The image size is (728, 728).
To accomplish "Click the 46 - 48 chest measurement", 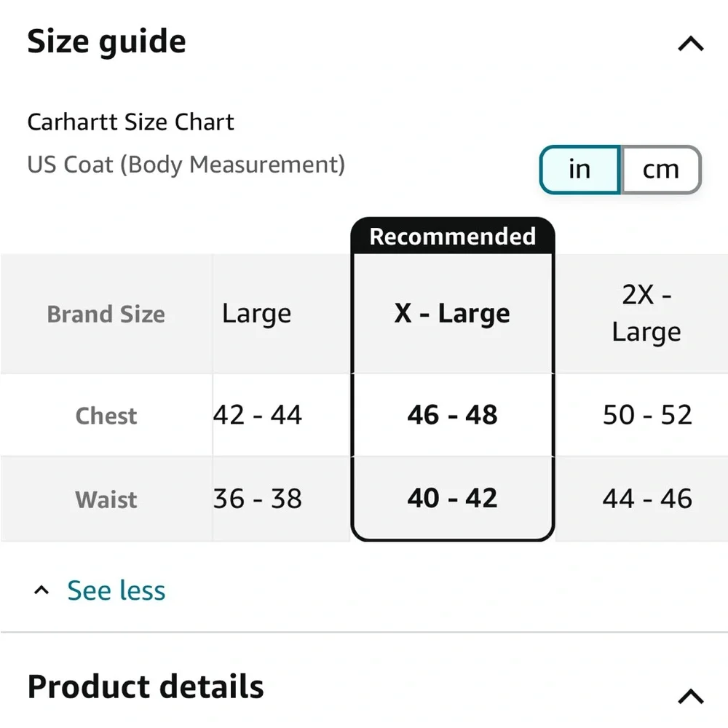I will 452,415.
